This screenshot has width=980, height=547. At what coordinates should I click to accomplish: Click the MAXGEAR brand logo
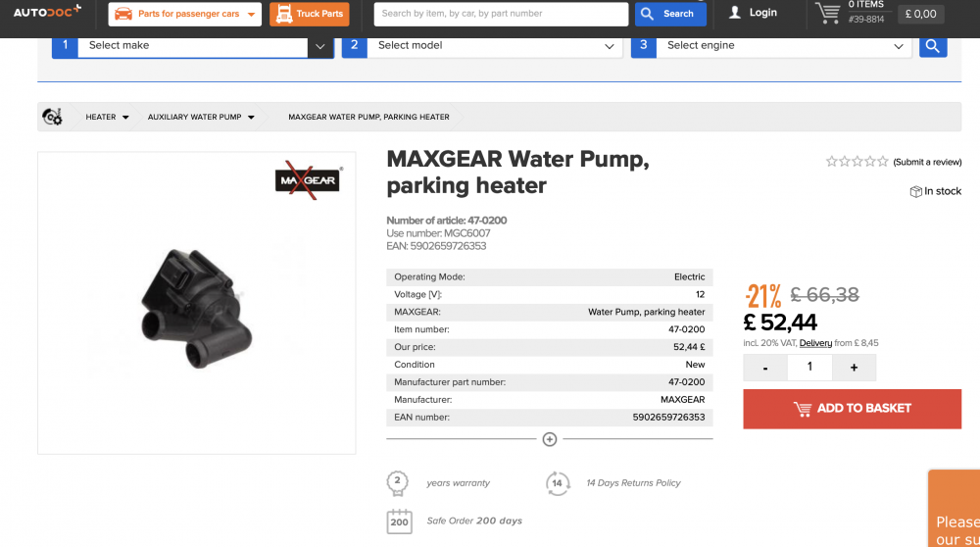pyautogui.click(x=308, y=180)
